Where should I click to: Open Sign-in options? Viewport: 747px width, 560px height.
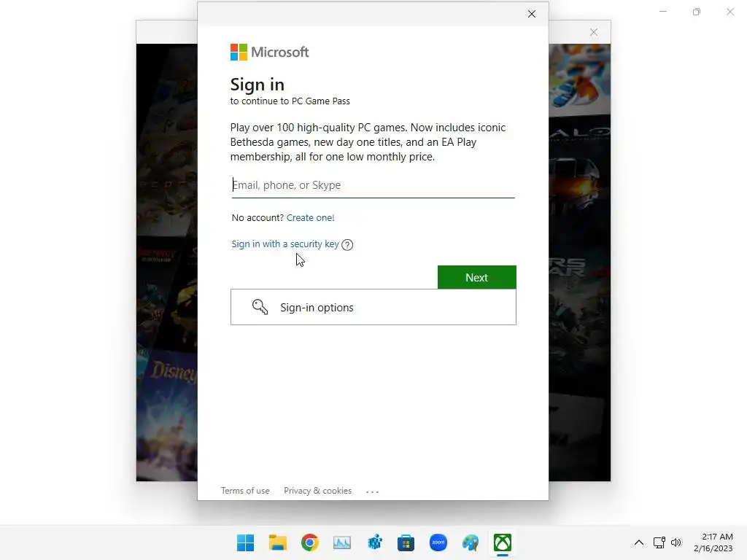coord(373,307)
